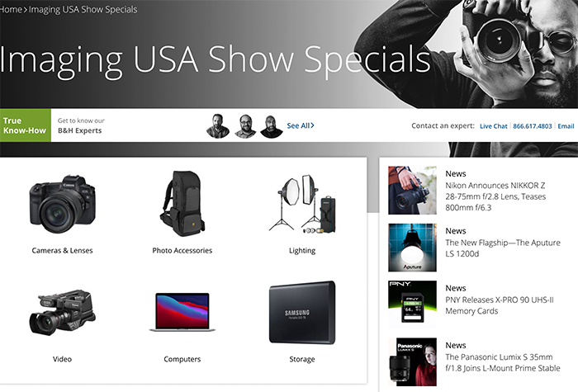Start a Live Chat with an expert
Viewport: 578px width, 392px height.
click(x=494, y=126)
